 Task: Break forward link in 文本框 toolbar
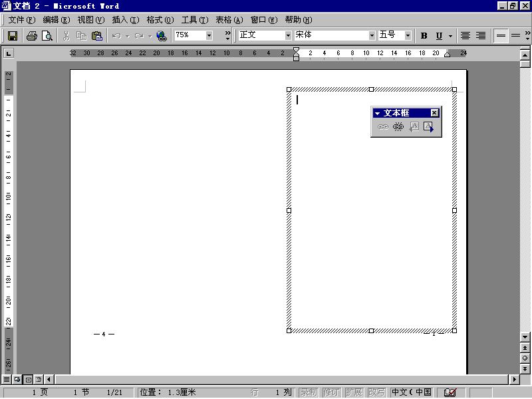click(x=398, y=127)
